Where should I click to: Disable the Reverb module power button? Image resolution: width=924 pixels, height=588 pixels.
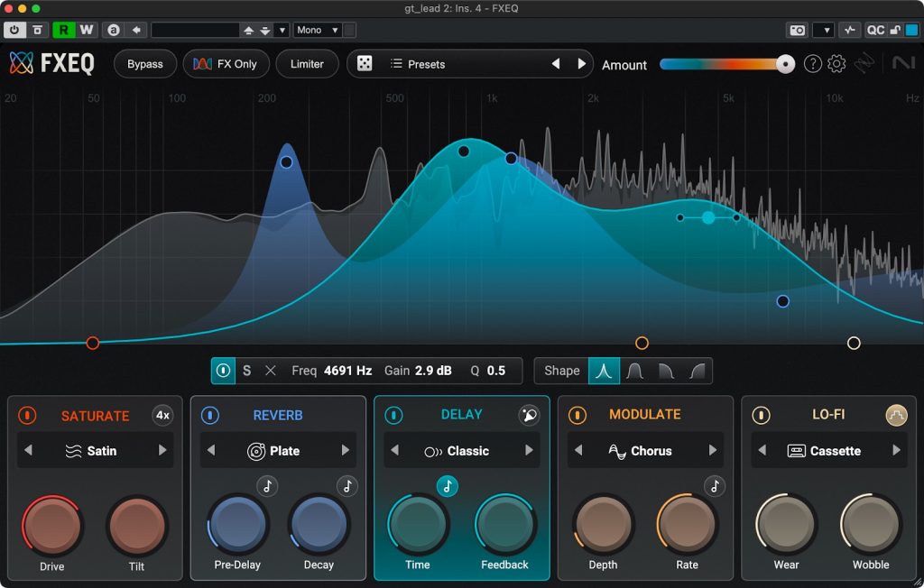click(209, 416)
